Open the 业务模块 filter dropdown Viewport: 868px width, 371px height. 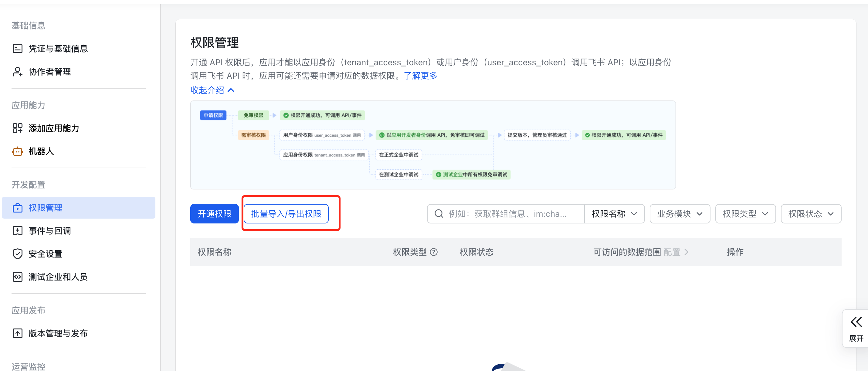coord(680,214)
